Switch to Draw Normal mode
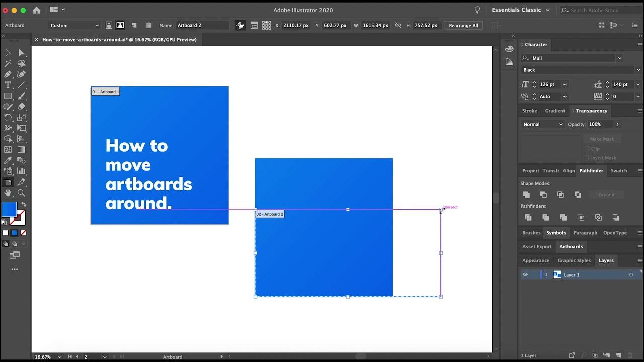644x362 pixels. pos(6,244)
